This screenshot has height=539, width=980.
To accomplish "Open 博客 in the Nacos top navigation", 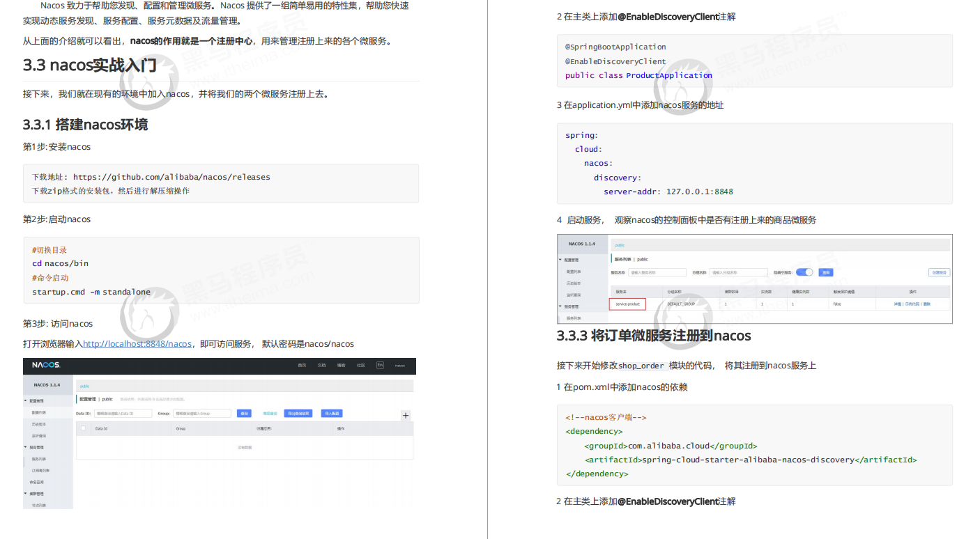I will [x=341, y=366].
